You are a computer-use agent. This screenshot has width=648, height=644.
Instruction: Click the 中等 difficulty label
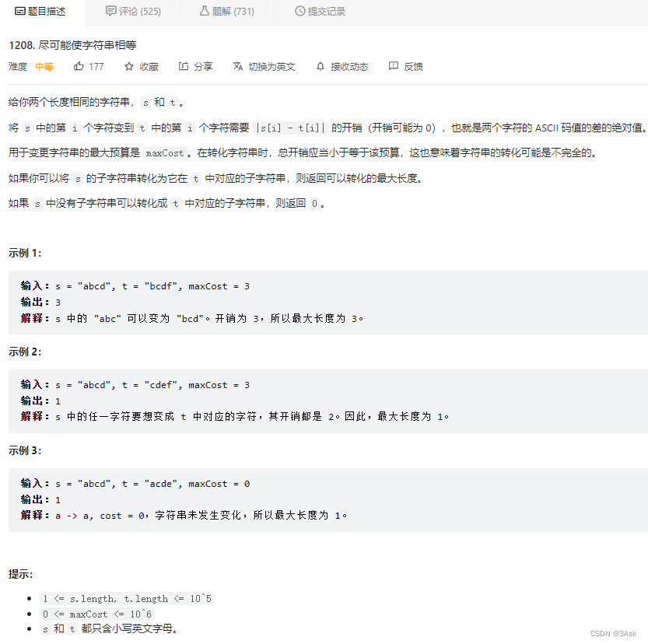44,66
